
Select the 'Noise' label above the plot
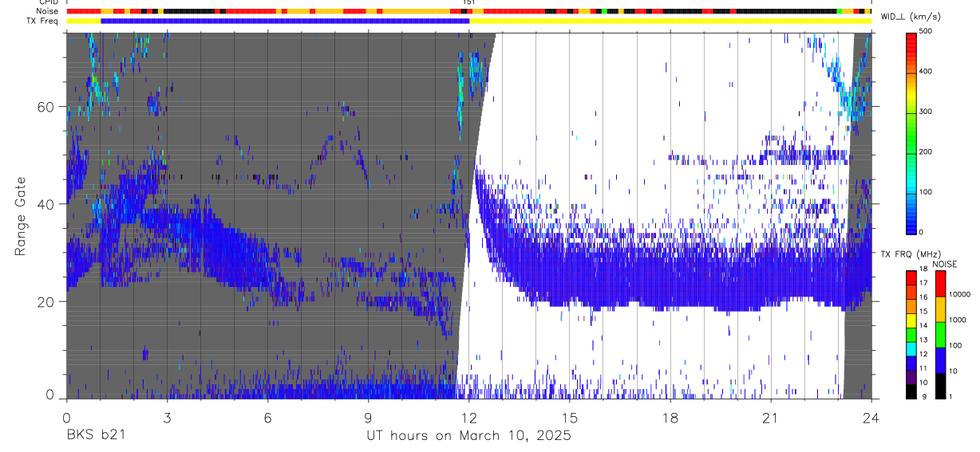47,11
